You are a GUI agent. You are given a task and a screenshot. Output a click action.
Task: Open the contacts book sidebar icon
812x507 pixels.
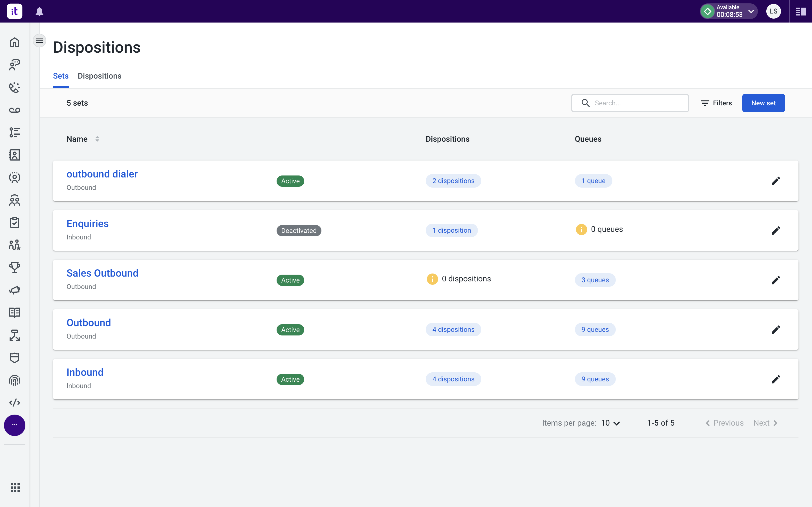(14, 155)
